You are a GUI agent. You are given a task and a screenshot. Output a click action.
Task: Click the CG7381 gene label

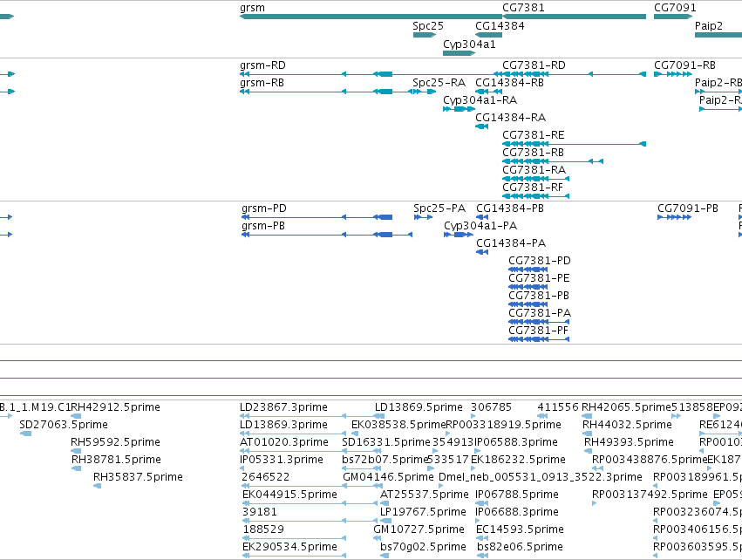tap(523, 8)
